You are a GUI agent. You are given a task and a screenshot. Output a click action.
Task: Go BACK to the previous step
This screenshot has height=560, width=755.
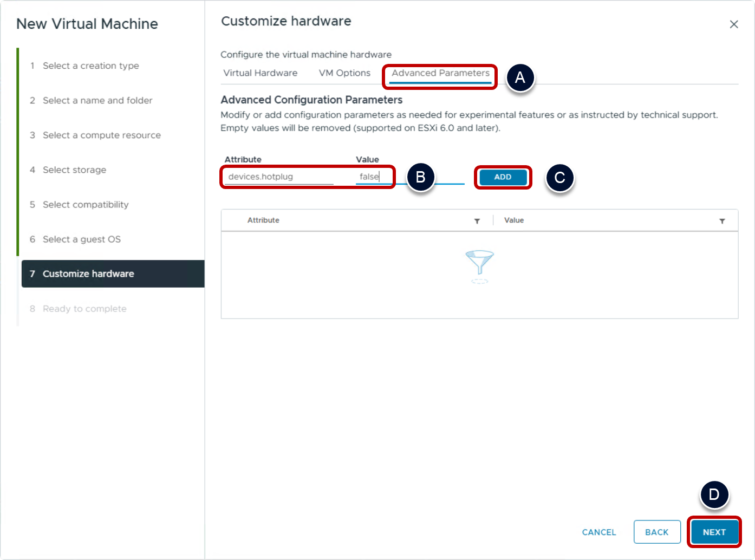tap(656, 532)
